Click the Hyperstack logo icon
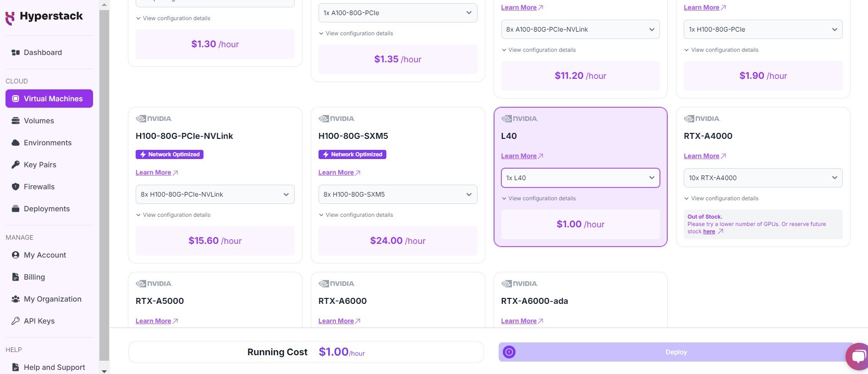Viewport: 868px width, 374px height. (x=10, y=18)
